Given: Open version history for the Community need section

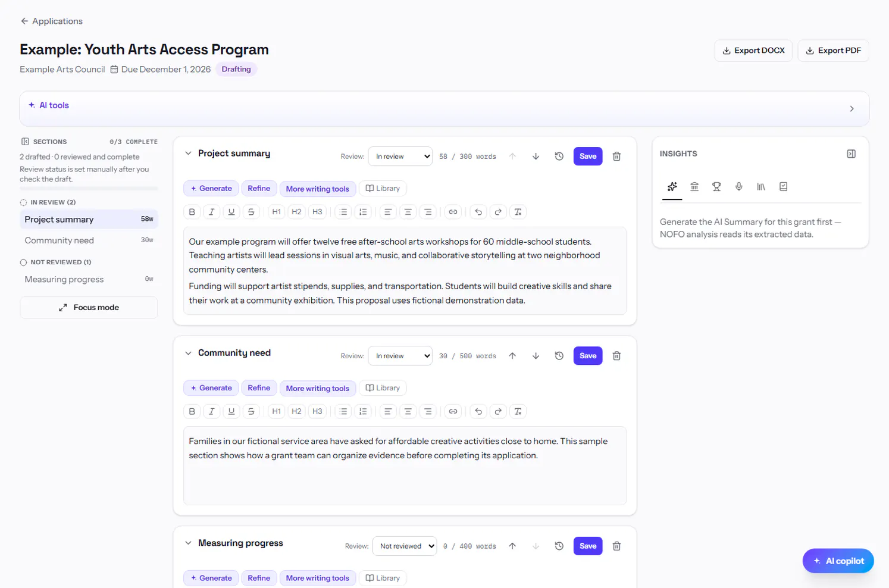Looking at the screenshot, I should click(559, 356).
